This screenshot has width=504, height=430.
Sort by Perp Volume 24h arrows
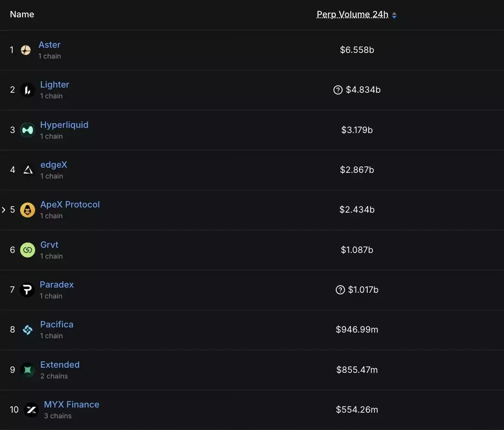point(394,15)
